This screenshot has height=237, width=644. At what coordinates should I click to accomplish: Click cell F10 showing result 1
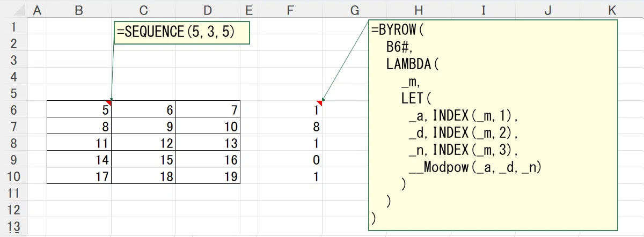click(x=290, y=176)
